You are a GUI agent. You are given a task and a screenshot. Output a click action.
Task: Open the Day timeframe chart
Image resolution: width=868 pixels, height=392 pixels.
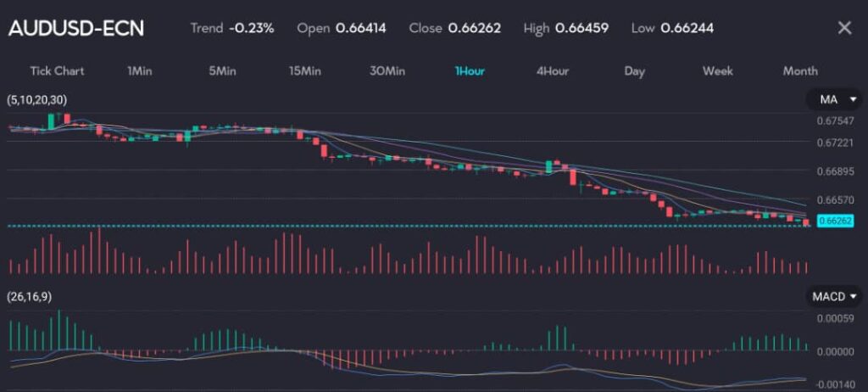tap(635, 71)
